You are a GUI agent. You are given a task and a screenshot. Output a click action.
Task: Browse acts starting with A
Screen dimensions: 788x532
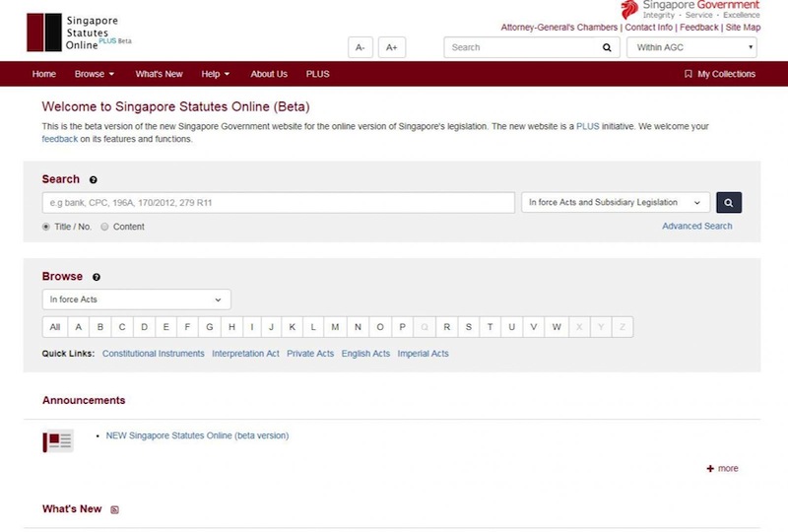tap(79, 327)
